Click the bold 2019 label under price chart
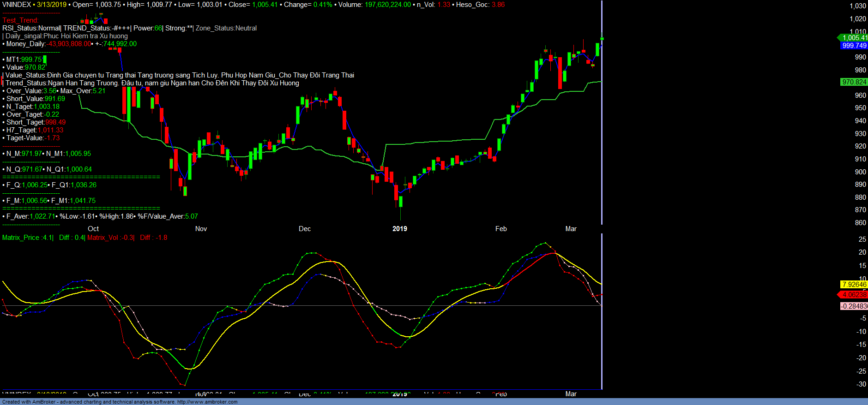This screenshot has height=405, width=868. click(399, 229)
